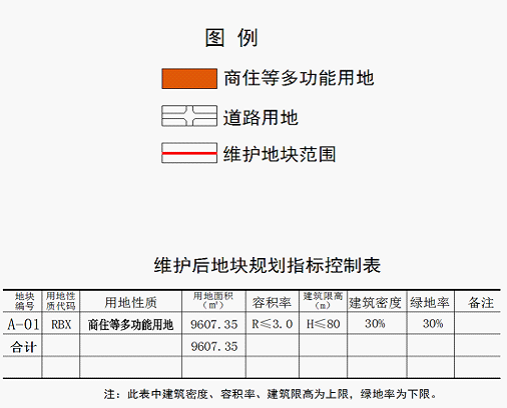Click the 容积率 column header
The width and height of the screenshot is (507, 408).
272,303
